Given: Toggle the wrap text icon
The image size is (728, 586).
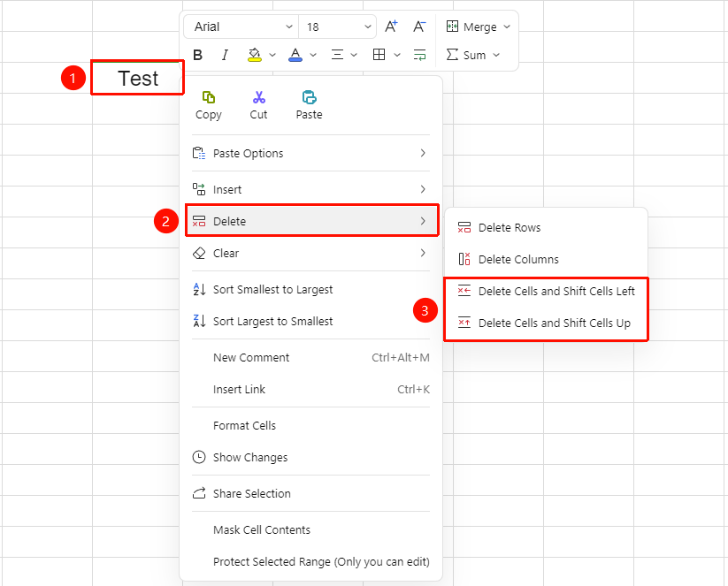Looking at the screenshot, I should [x=419, y=55].
